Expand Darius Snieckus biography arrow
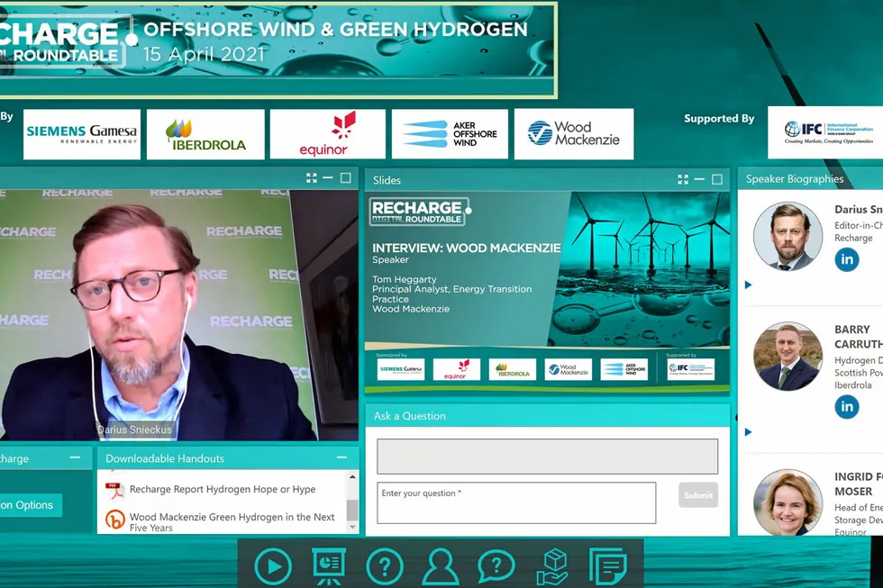Viewport: 883px width, 588px height. 749,285
